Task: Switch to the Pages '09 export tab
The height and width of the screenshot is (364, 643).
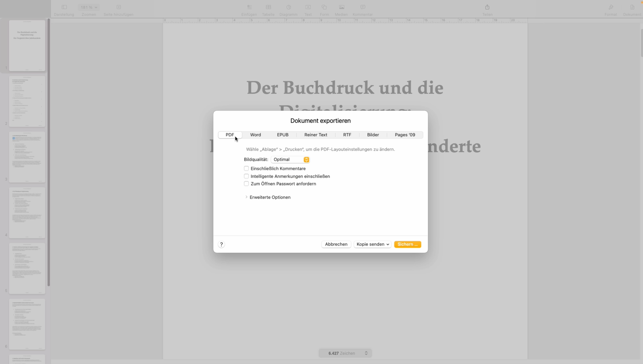Action: click(405, 135)
